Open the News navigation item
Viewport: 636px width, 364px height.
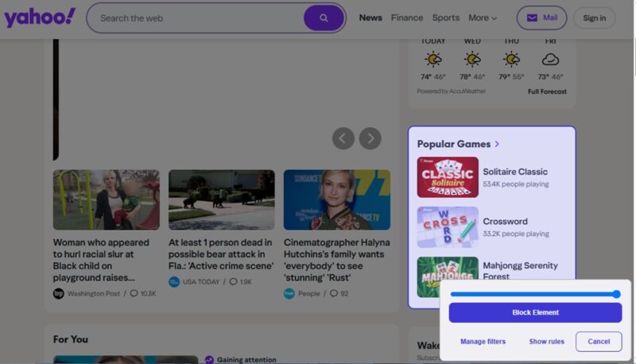point(370,17)
